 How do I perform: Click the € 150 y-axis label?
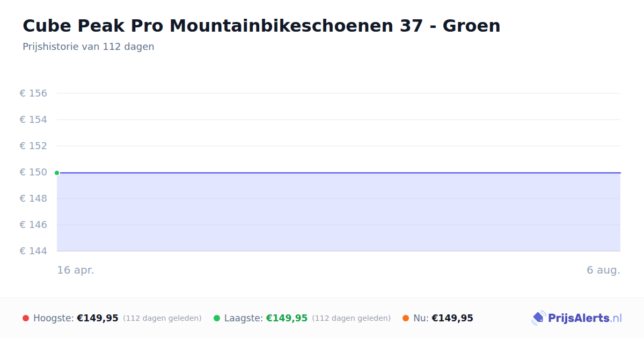33,172
